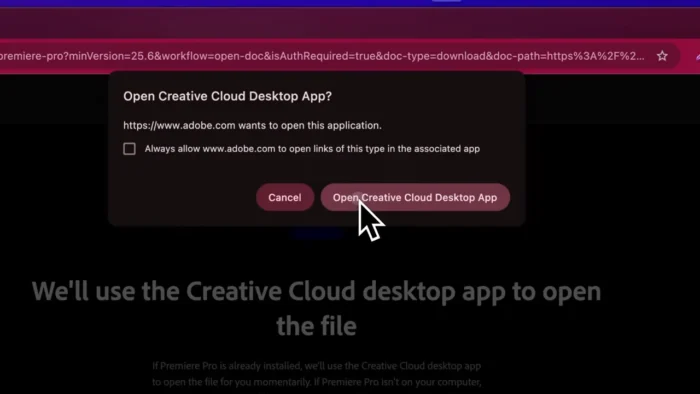Screen dimensions: 700x394
Task: Select the 'We'll use the Creative Cloud desktop app' heading
Action: pyautogui.click(x=317, y=308)
